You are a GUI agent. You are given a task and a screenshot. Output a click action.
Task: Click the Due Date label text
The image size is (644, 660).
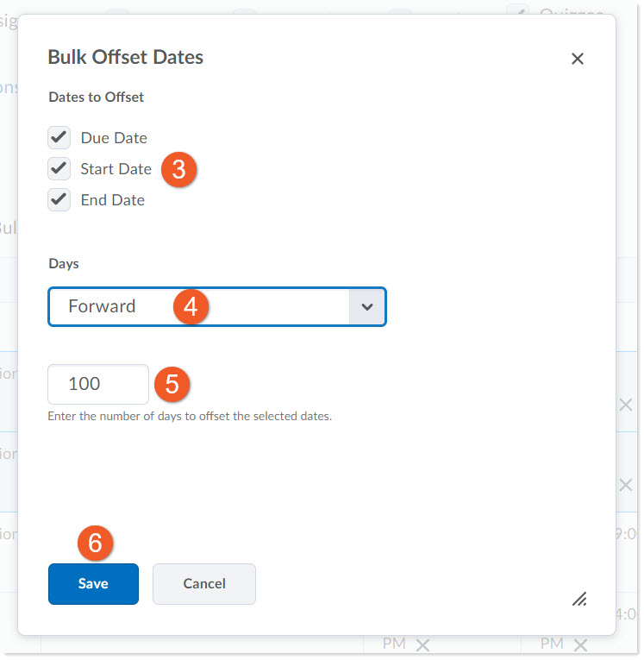pos(114,138)
